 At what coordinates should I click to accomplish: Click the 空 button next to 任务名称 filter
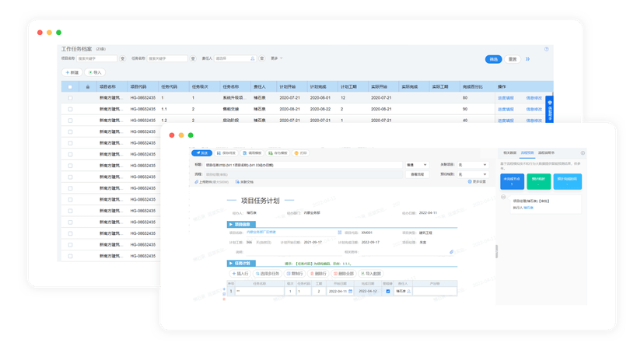[193, 59]
